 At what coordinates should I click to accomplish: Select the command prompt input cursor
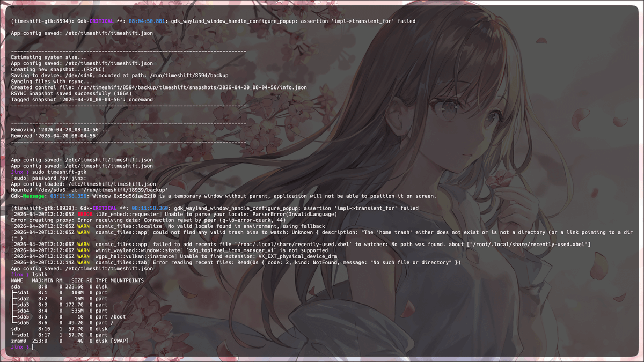[x=32, y=346]
